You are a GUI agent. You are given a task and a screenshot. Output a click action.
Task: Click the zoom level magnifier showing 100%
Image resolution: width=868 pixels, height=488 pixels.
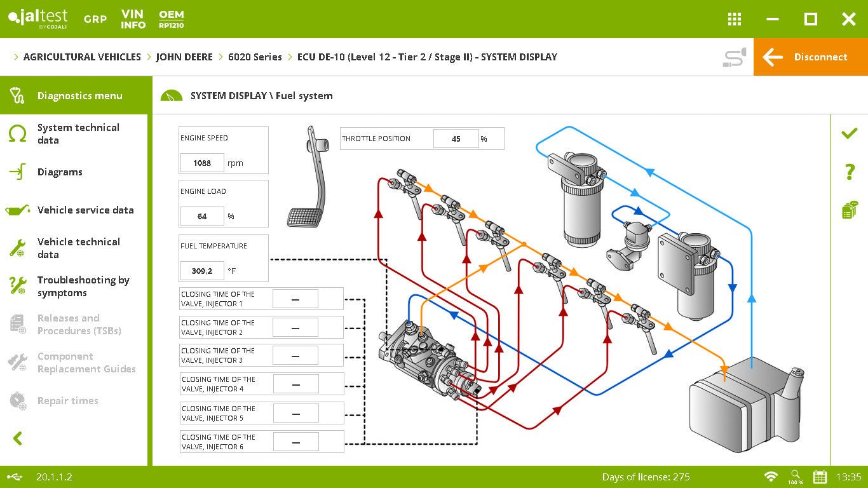796,477
